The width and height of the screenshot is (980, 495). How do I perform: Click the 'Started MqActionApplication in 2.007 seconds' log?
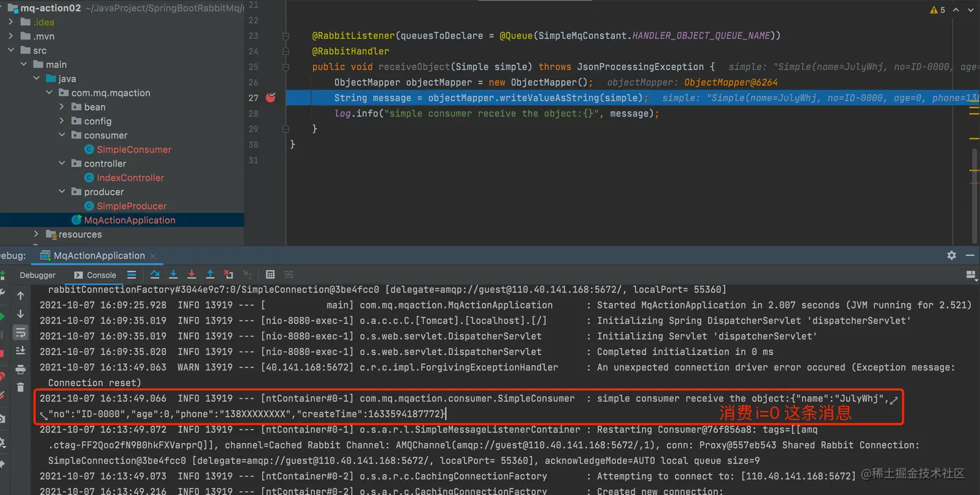pos(784,305)
